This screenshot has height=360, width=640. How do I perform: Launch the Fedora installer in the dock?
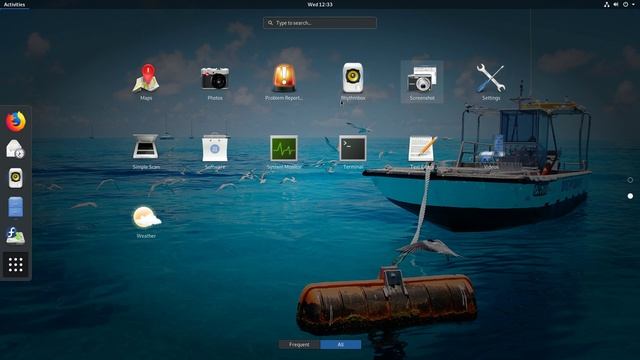pyautogui.click(x=16, y=236)
